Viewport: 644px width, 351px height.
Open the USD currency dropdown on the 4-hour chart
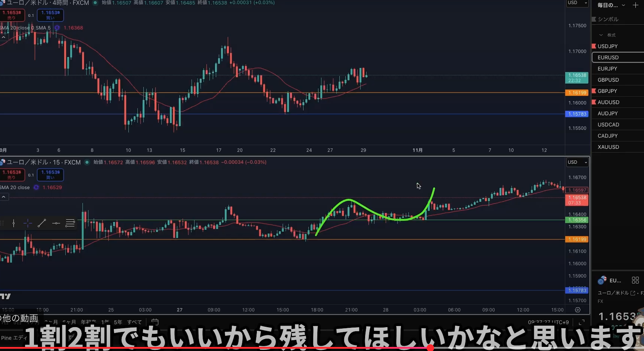[577, 3]
